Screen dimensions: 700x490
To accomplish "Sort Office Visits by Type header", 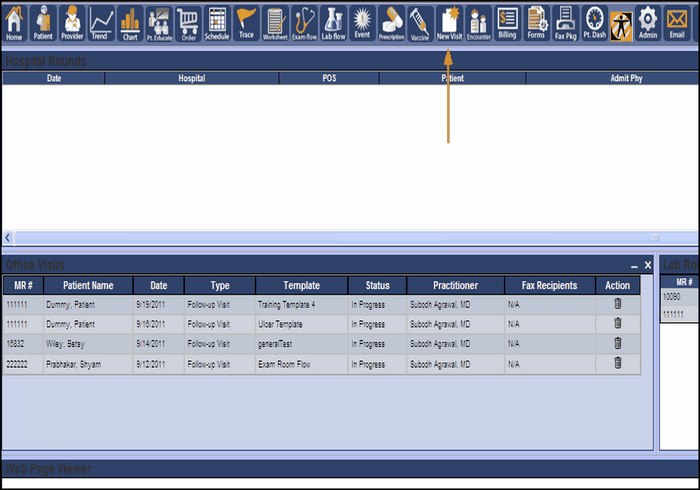I will 220,286.
